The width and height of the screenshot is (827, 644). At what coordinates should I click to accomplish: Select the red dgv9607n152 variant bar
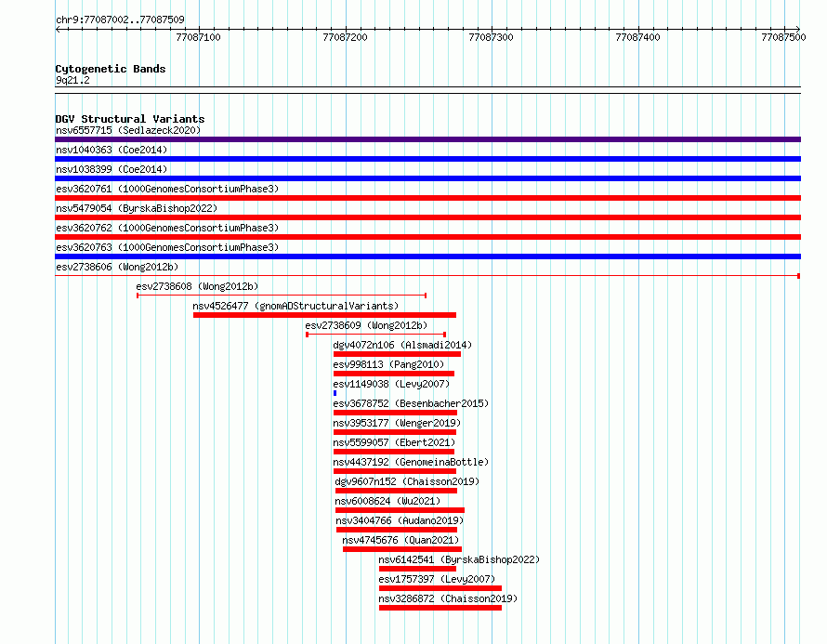coord(396,491)
